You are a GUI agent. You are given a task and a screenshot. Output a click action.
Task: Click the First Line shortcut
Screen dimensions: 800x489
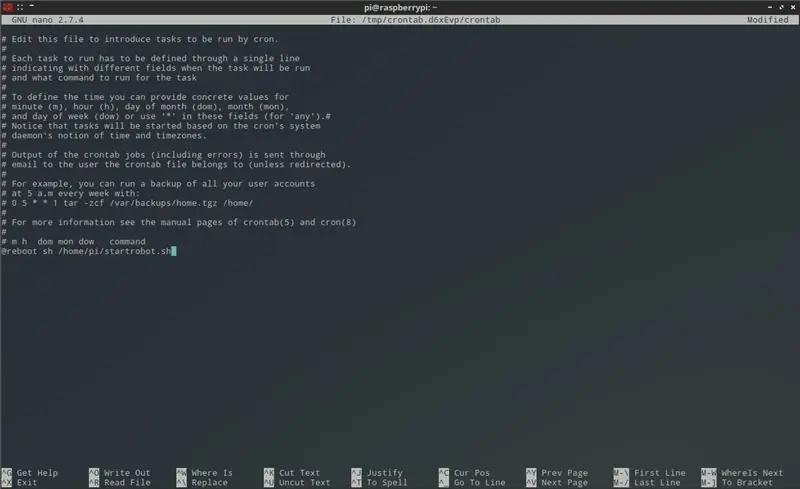pyautogui.click(x=649, y=473)
